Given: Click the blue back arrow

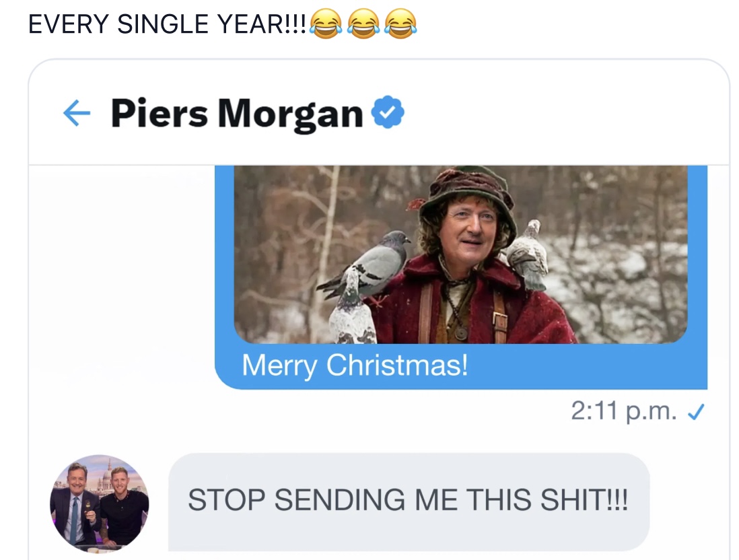Looking at the screenshot, I should [76, 114].
